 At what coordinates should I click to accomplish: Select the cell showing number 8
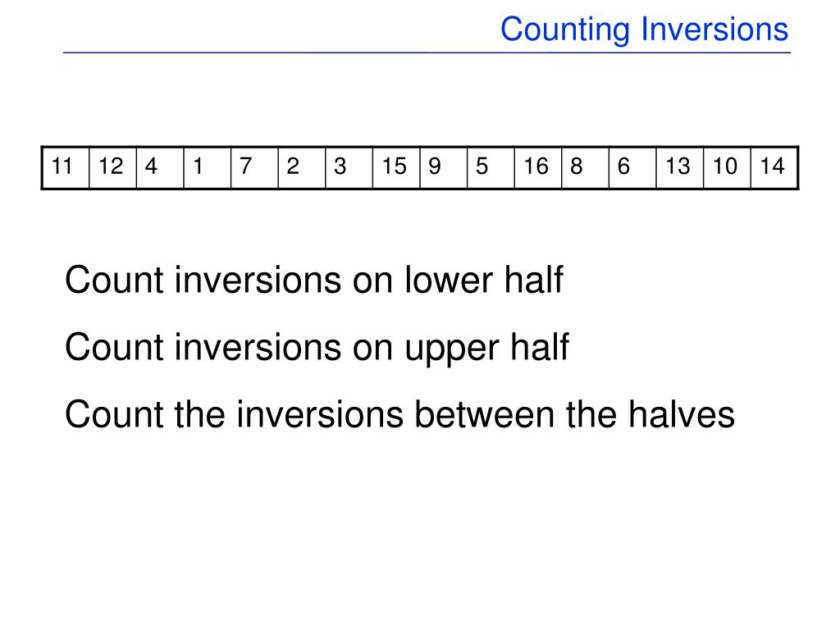click(x=586, y=167)
